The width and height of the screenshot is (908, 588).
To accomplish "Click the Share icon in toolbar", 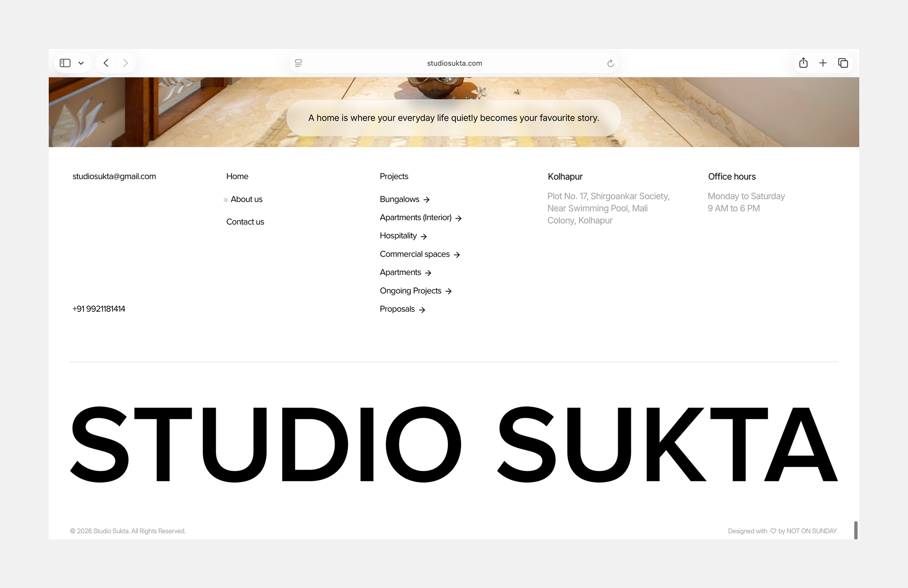I will click(803, 63).
